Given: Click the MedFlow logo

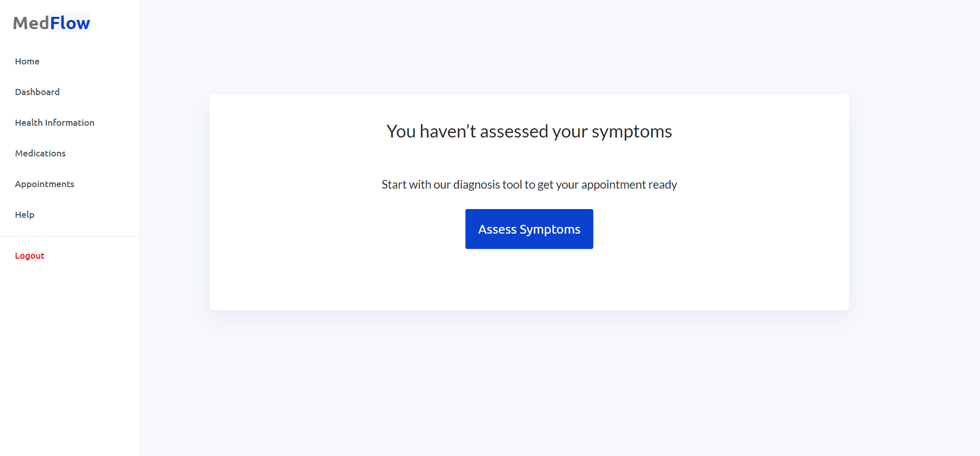Looking at the screenshot, I should [x=51, y=23].
